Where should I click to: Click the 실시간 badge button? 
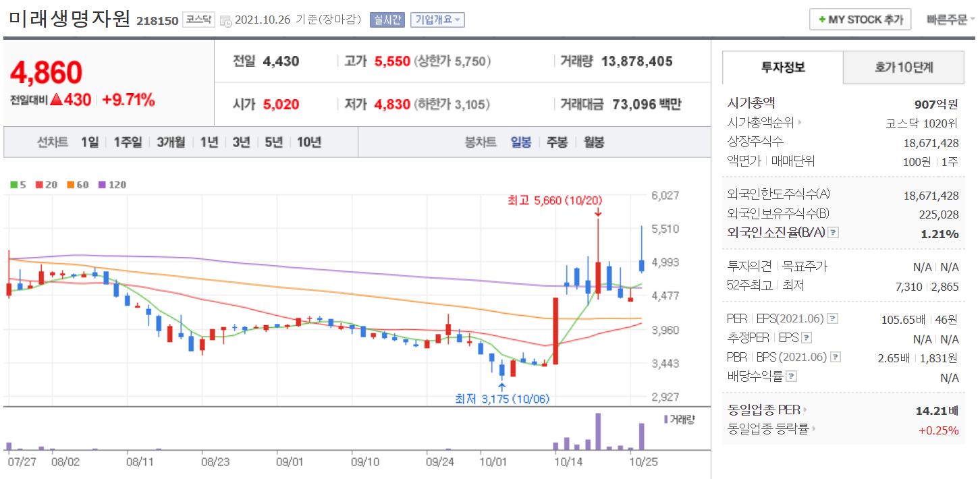387,20
